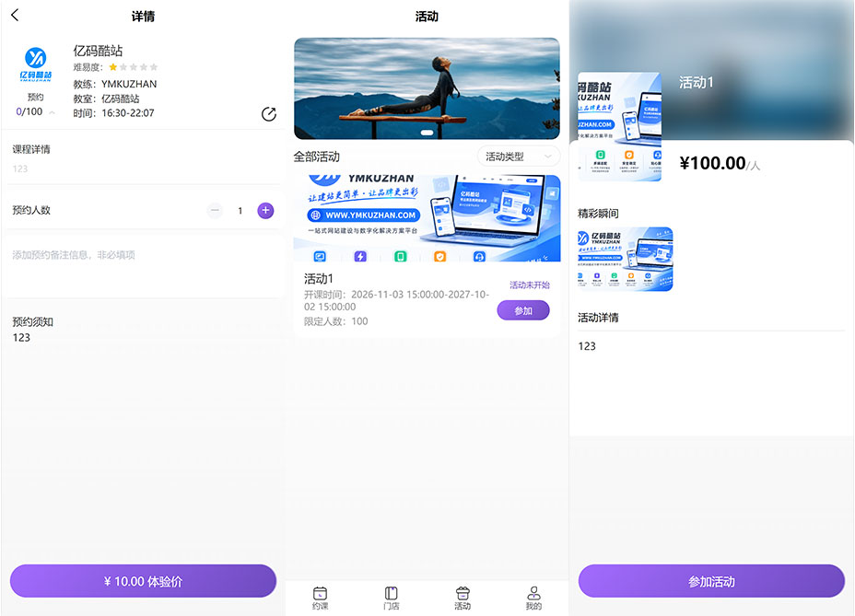Open the 精彩瞬间 photo thumbnail

pyautogui.click(x=626, y=259)
